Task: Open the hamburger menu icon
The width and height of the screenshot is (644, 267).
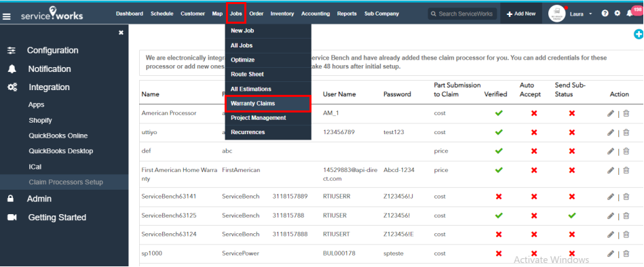Action: [7, 17]
